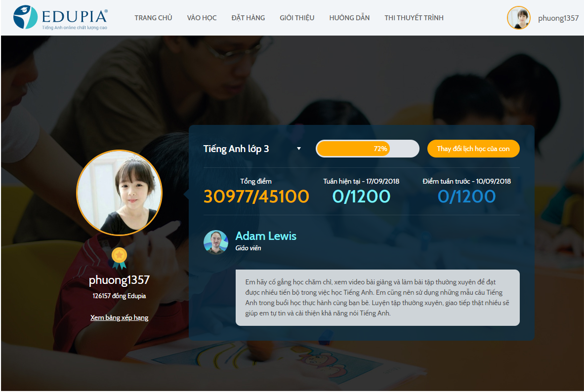Image resolution: width=584 pixels, height=392 pixels.
Task: Click the phuong1357 name under the profile photo
Action: coord(119,280)
